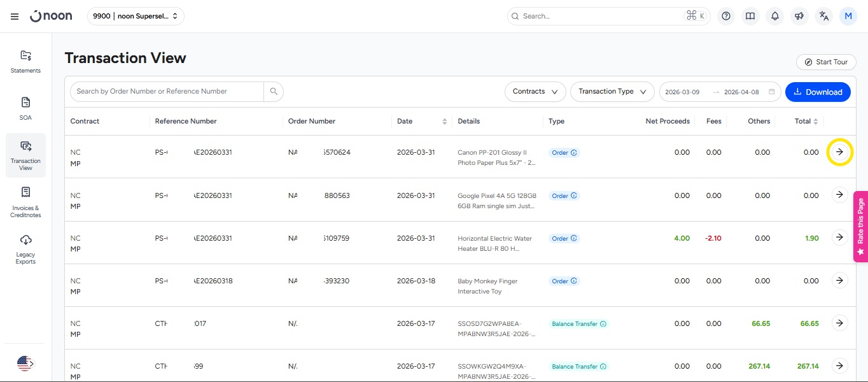Image resolution: width=868 pixels, height=382 pixels.
Task: Click the help question mark icon
Action: pyautogui.click(x=726, y=17)
